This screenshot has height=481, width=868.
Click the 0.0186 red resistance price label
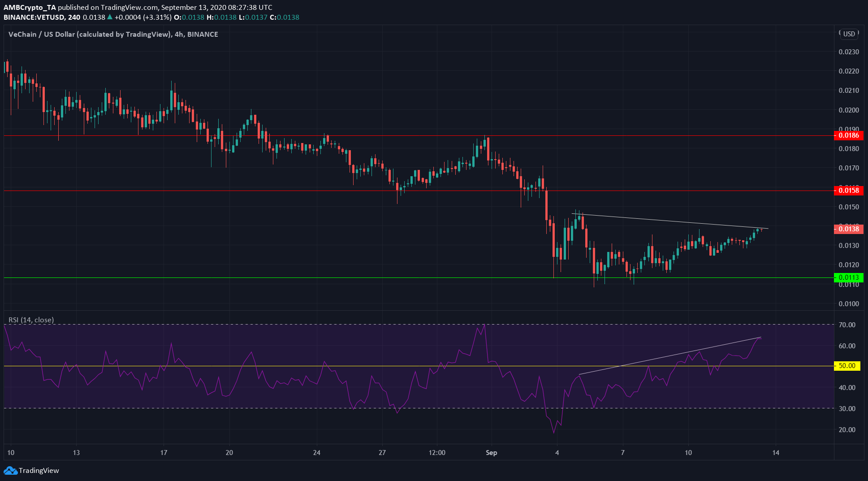click(849, 135)
